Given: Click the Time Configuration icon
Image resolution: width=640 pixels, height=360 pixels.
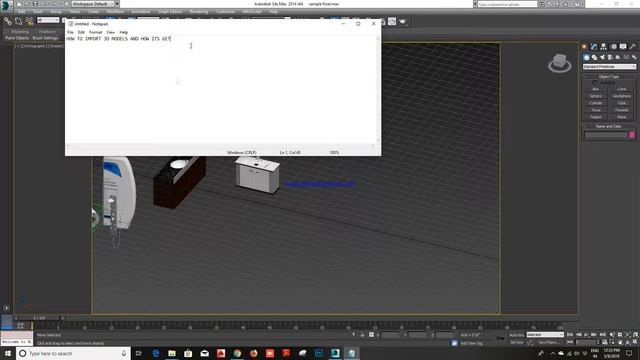Looking at the screenshot, I should pos(605,342).
